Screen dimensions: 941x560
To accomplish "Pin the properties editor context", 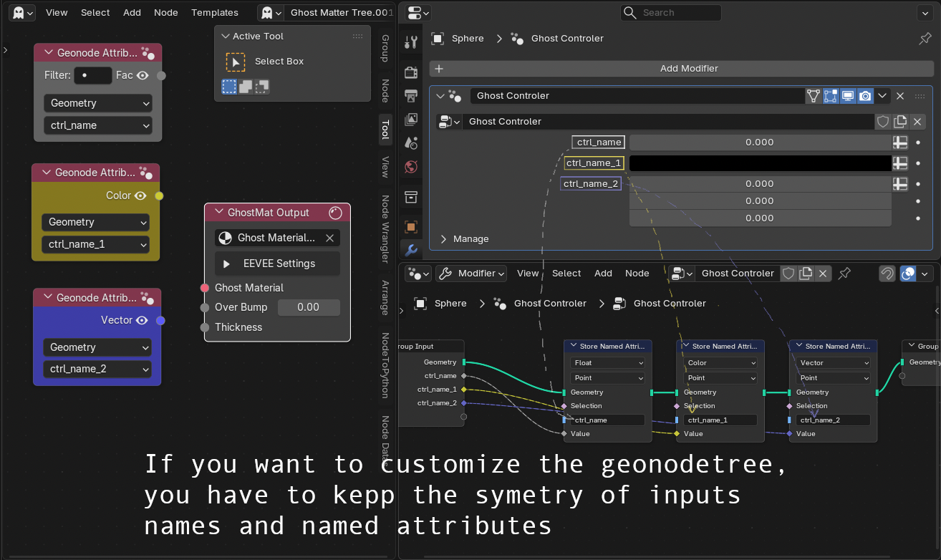I will 925,39.
